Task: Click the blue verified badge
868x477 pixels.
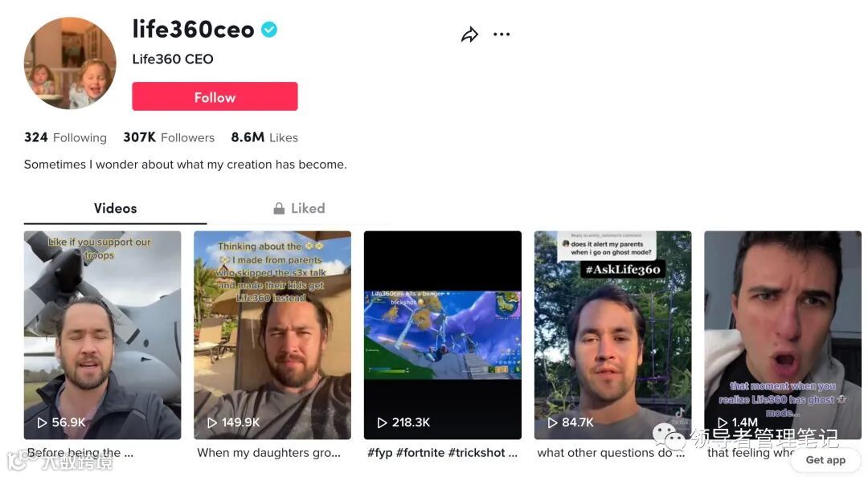Action: (269, 30)
